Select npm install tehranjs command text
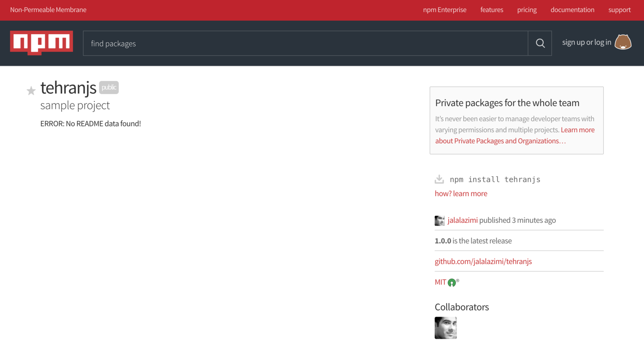644x344 pixels. coord(495,179)
